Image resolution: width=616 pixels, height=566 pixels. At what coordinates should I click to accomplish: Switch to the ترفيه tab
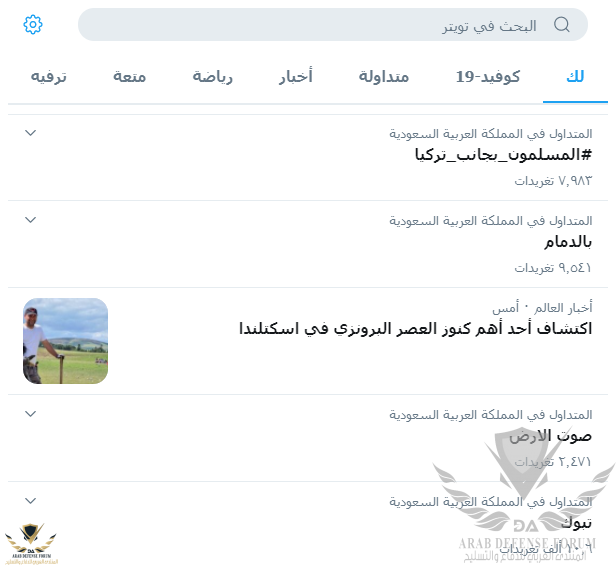tap(49, 77)
